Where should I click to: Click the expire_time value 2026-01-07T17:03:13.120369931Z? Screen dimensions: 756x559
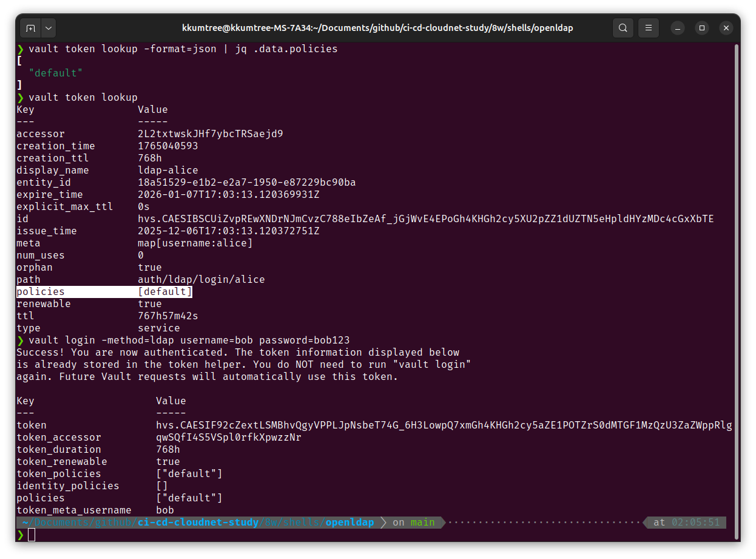(x=229, y=194)
